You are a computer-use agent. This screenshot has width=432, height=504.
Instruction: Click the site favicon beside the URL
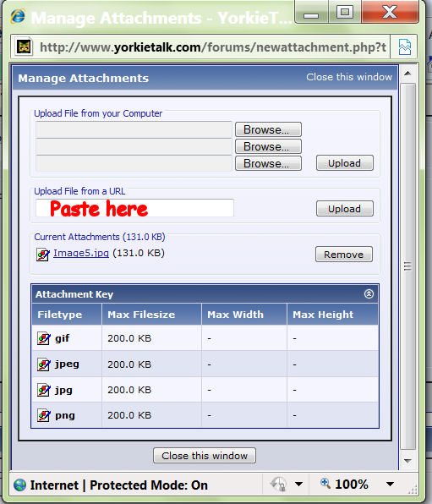(x=25, y=47)
